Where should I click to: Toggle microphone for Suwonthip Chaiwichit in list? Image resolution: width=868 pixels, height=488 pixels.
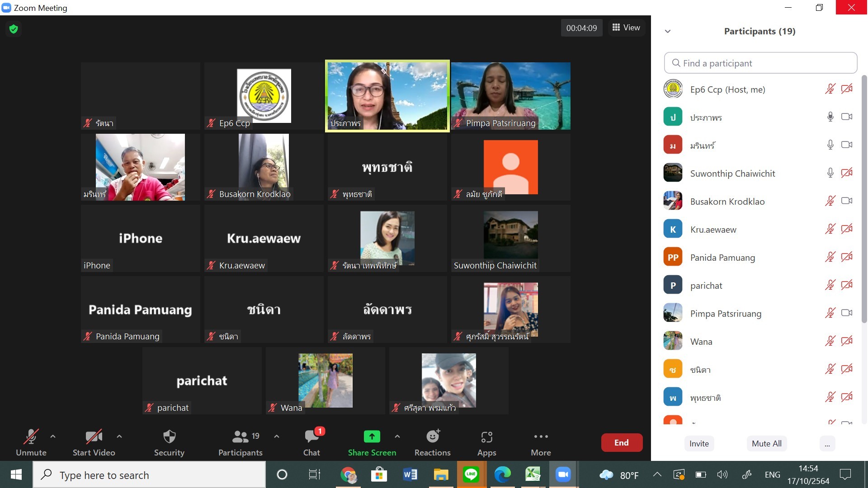click(830, 173)
